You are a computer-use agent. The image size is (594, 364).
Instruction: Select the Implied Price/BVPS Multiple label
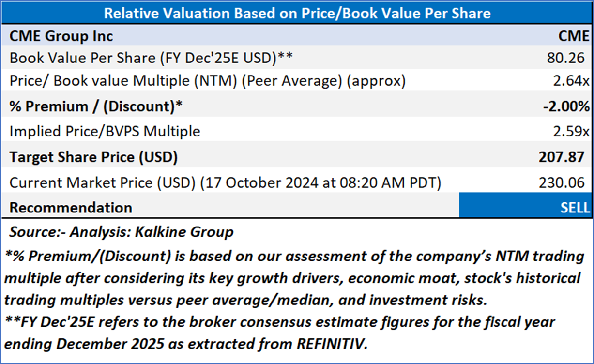[x=105, y=131]
